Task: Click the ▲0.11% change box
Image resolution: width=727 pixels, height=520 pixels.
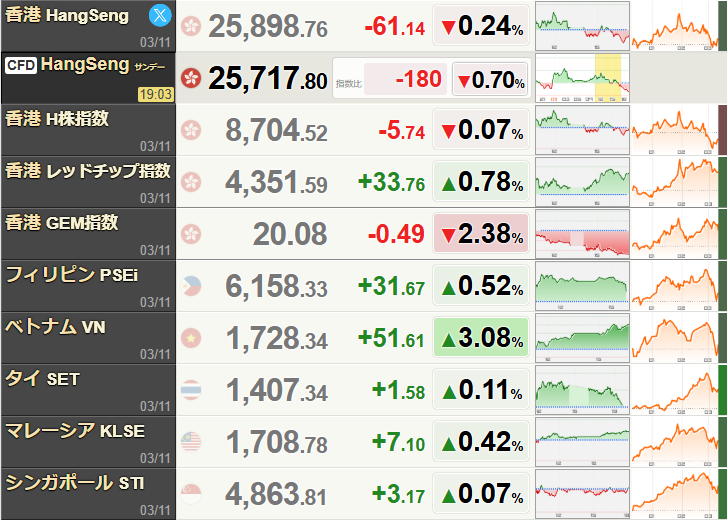Action: click(x=481, y=390)
